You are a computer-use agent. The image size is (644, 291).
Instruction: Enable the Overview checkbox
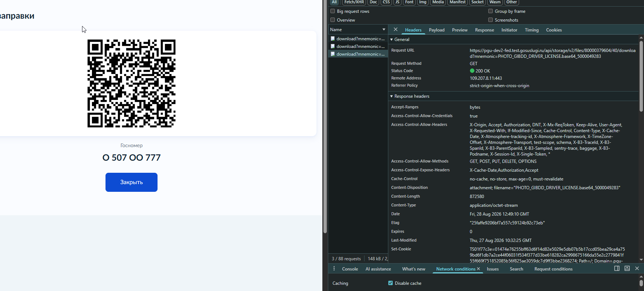pos(333,20)
